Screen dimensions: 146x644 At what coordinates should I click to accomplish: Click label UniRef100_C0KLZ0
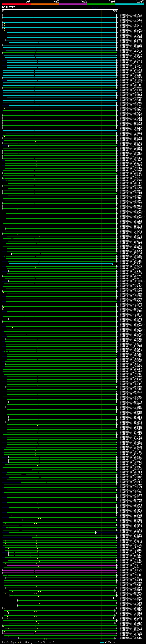click(x=131, y=572)
